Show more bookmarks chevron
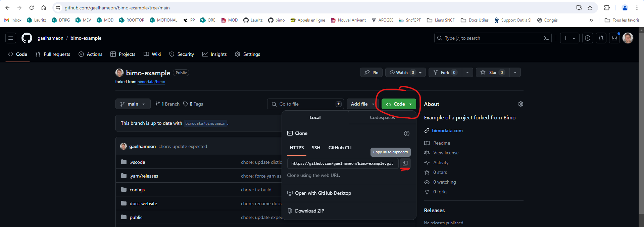This screenshot has height=227, width=644. 591,20
